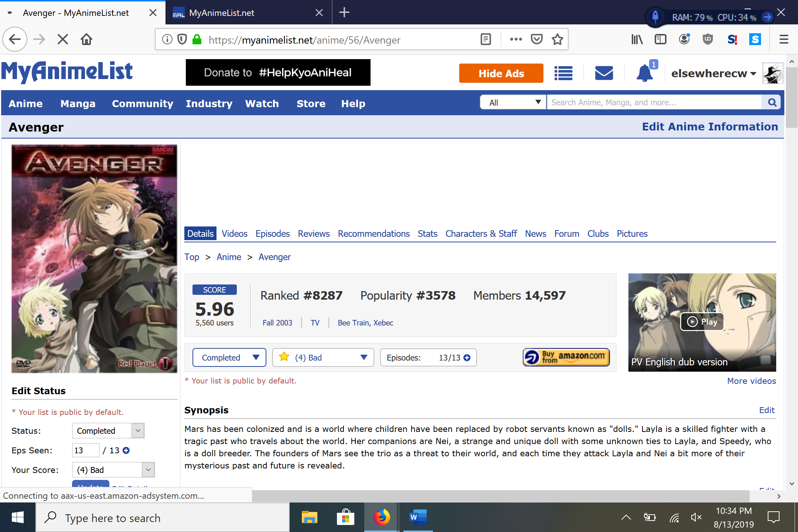
Task: Show hidden system tray icons
Action: point(626,518)
